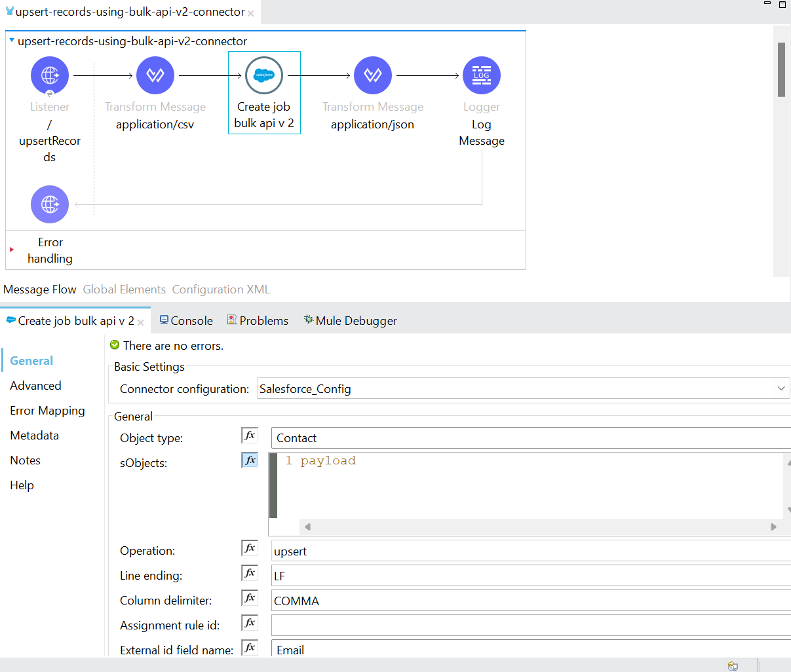The height and width of the screenshot is (672, 791).
Task: Open the General settings section
Action: (31, 361)
